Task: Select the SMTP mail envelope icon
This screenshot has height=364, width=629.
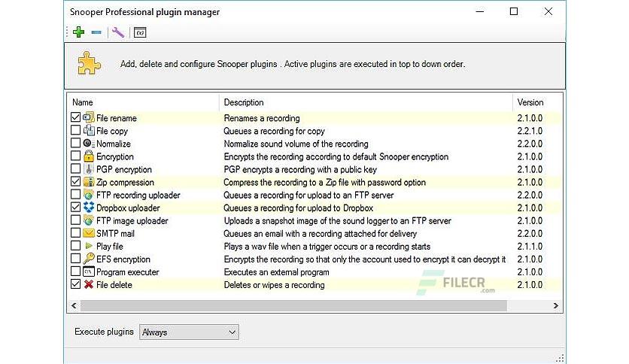Action: point(89,233)
